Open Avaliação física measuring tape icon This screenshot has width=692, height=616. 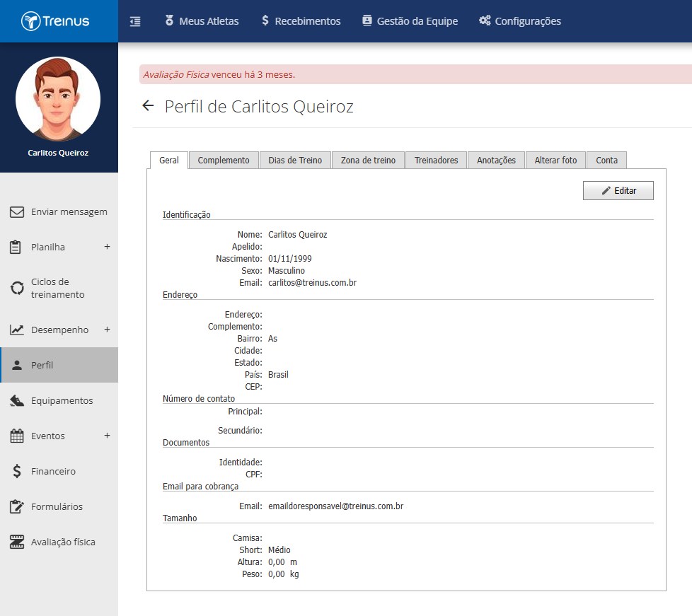pyautogui.click(x=17, y=542)
